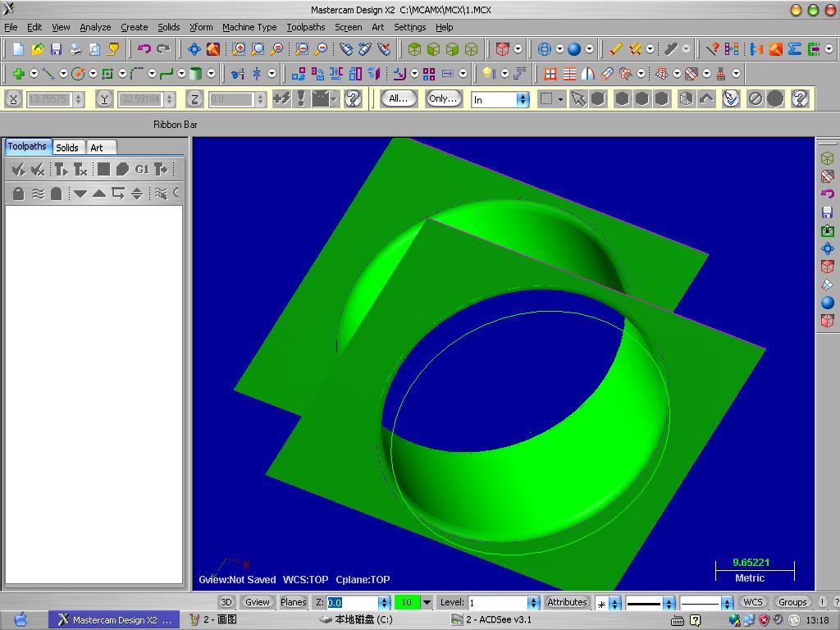
Task: Click the green plus Create point icon
Action: point(19,74)
